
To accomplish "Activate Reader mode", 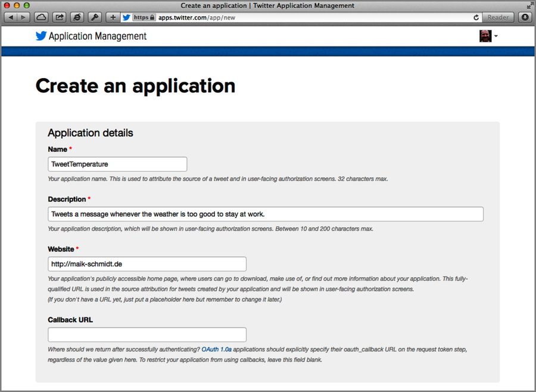I will [498, 17].
